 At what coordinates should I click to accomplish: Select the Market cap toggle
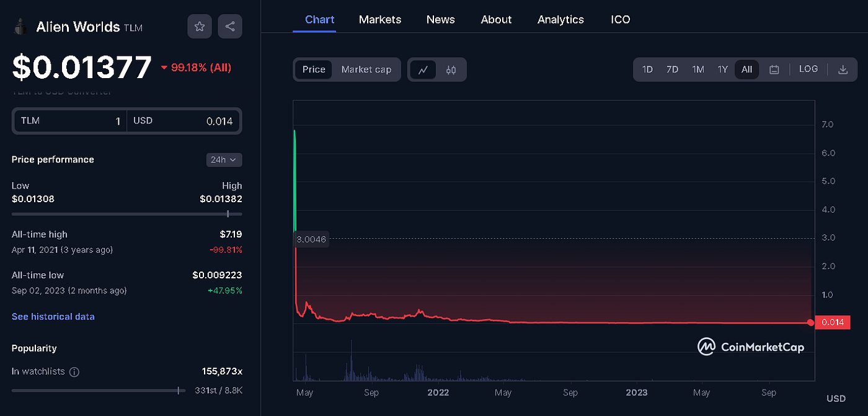coord(366,69)
